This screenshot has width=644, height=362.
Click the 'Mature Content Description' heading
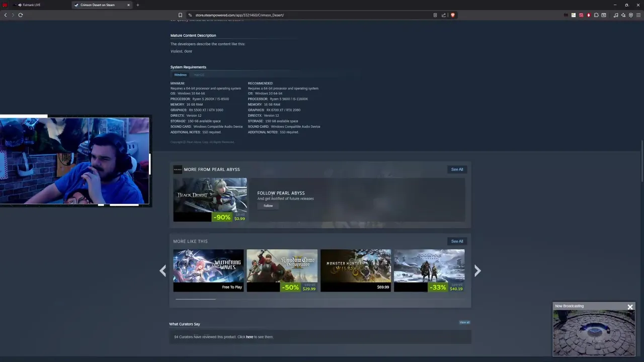(x=193, y=36)
